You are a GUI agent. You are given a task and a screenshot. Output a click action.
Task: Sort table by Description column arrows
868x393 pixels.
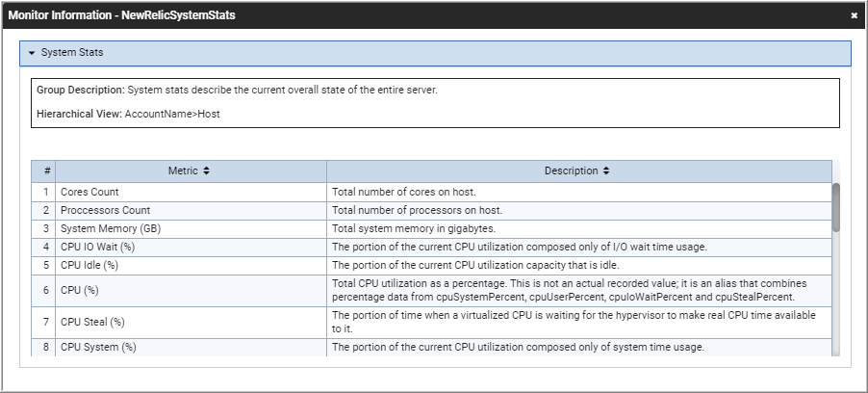coord(606,170)
